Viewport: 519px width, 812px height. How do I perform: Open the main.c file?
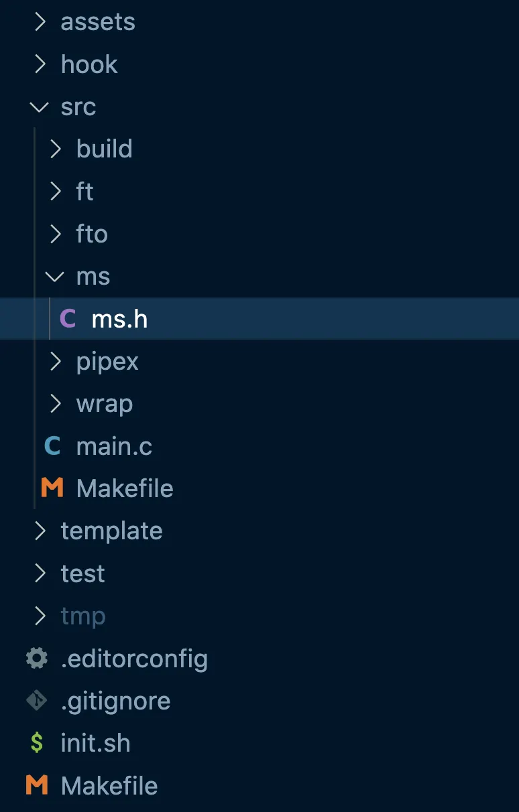pyautogui.click(x=114, y=446)
